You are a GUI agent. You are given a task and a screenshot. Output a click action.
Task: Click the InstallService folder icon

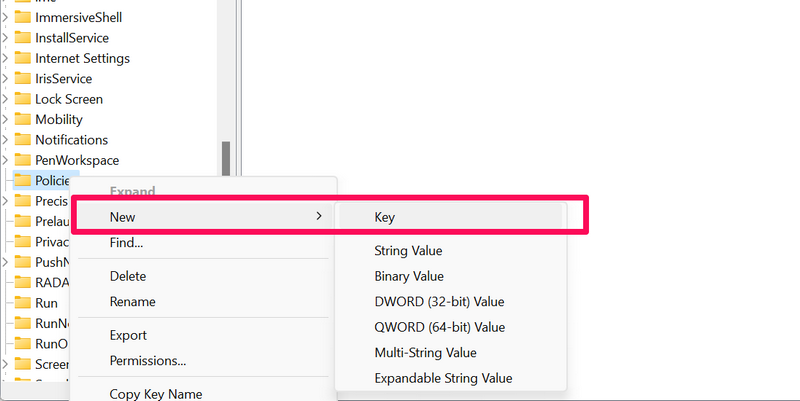[22, 38]
